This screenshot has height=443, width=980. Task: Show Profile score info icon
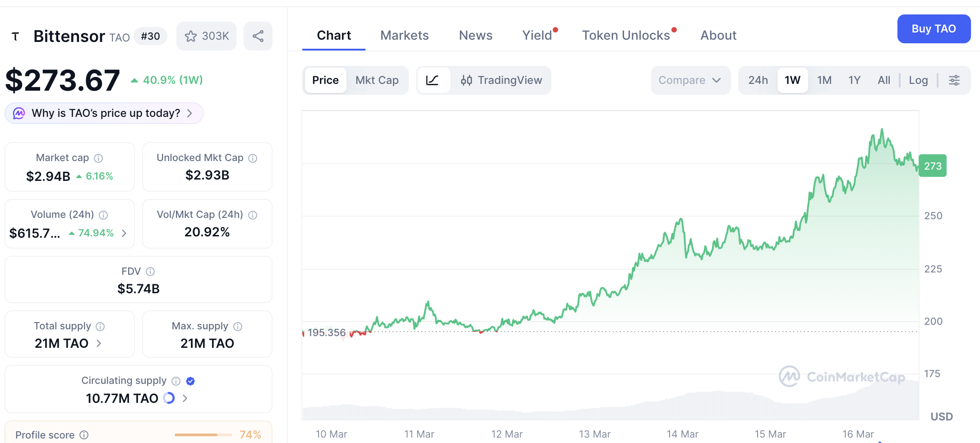[84, 435]
